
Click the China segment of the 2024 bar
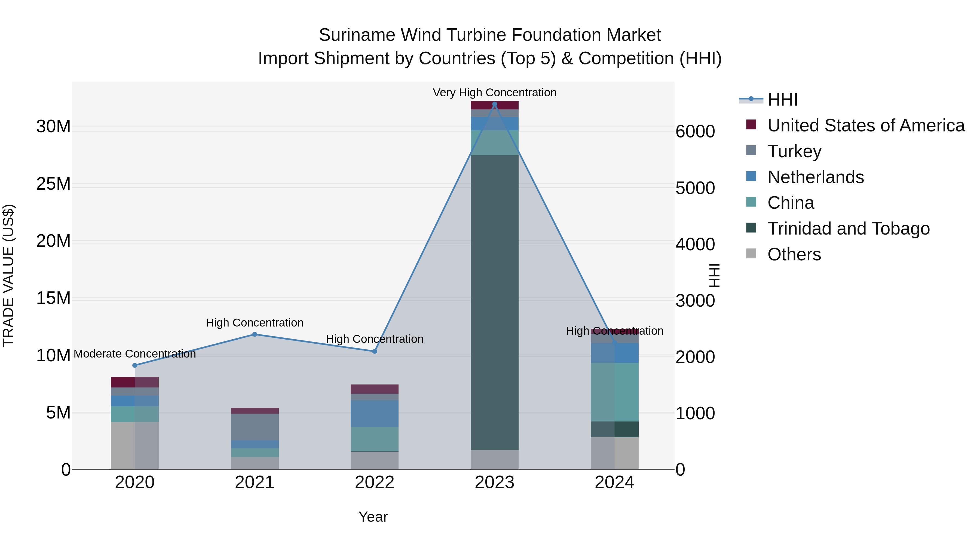coord(615,392)
